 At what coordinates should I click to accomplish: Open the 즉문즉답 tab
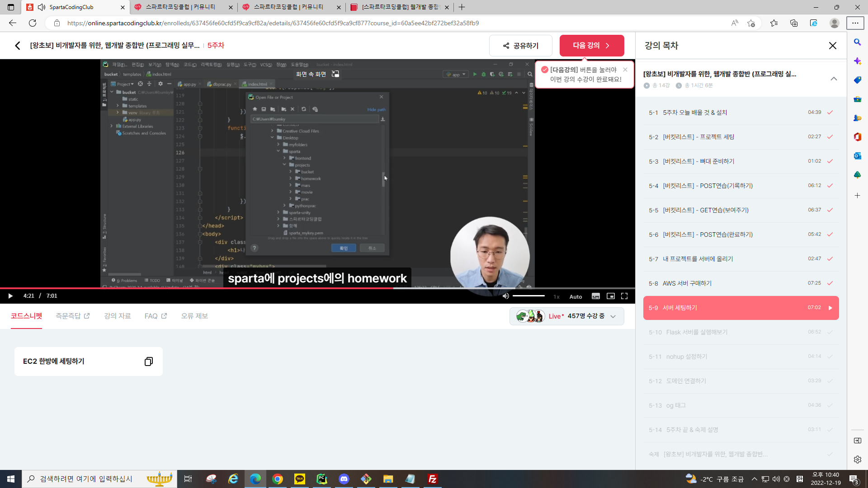(72, 316)
